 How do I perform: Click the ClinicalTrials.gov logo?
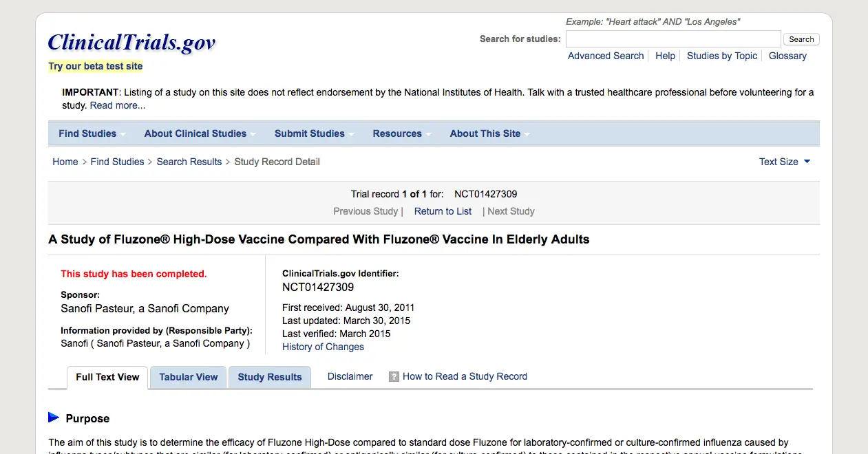131,43
